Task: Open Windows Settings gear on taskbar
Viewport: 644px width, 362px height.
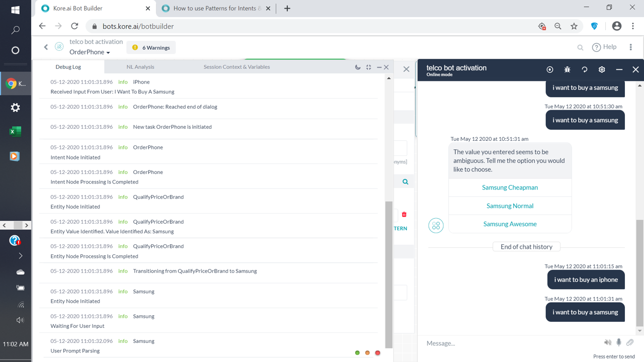Action: pos(15,108)
